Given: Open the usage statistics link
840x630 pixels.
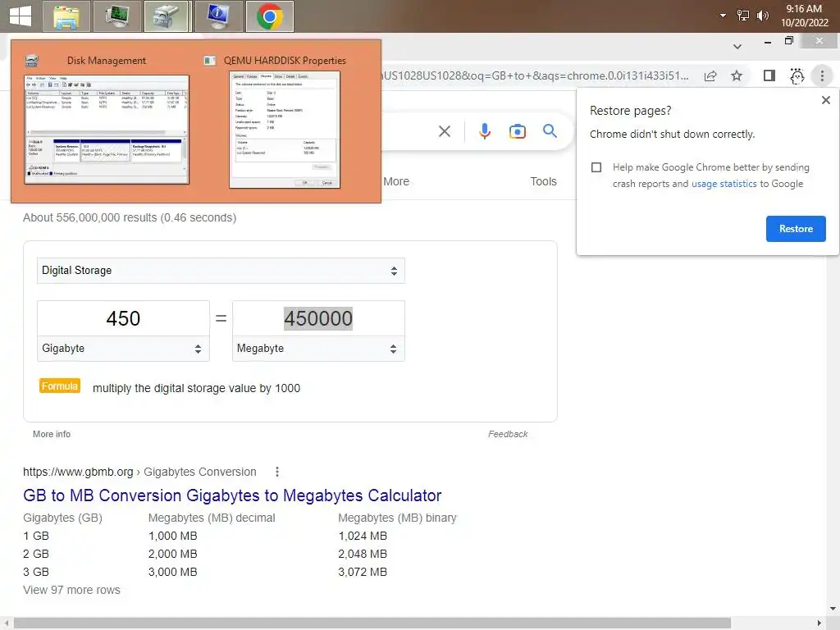Looking at the screenshot, I should (724, 184).
